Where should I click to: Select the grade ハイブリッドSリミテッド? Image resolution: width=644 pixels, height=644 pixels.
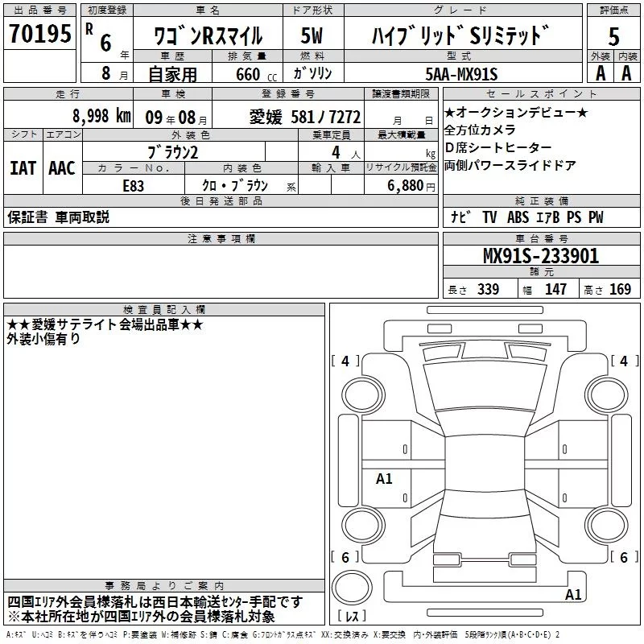pyautogui.click(x=460, y=35)
